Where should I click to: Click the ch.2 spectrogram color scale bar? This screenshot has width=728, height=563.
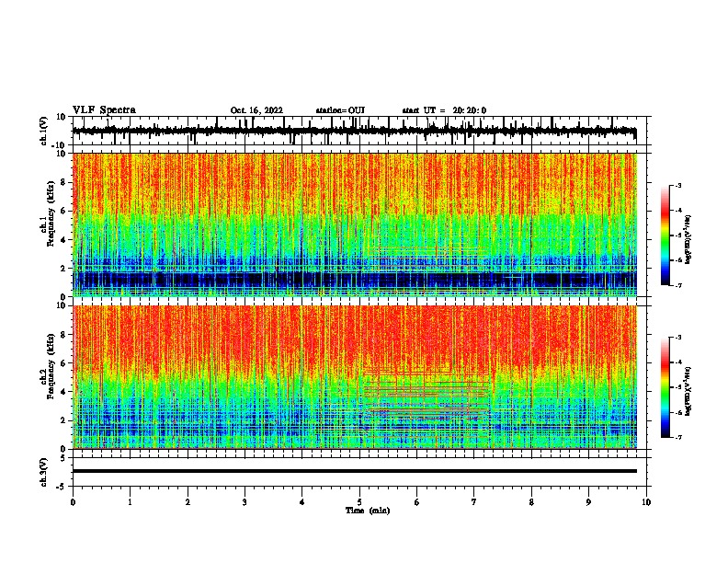click(665, 387)
